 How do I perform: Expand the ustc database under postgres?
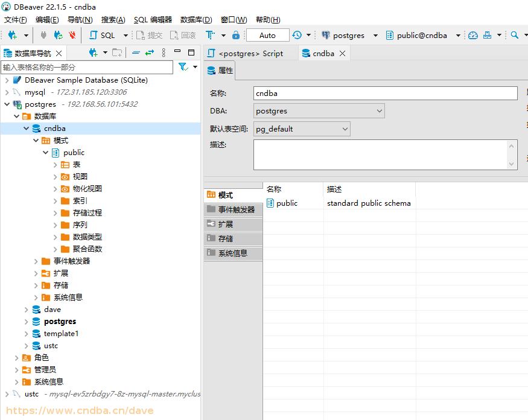[27, 346]
